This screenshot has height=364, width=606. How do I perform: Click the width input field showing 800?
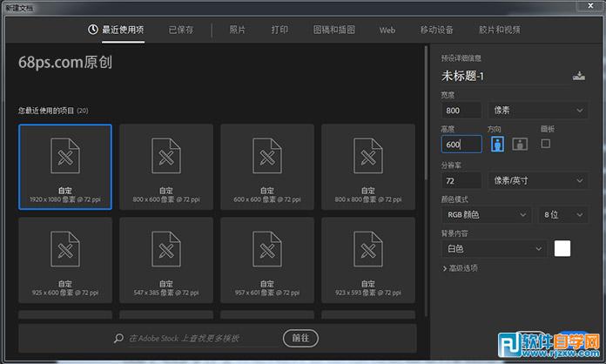[x=461, y=111]
